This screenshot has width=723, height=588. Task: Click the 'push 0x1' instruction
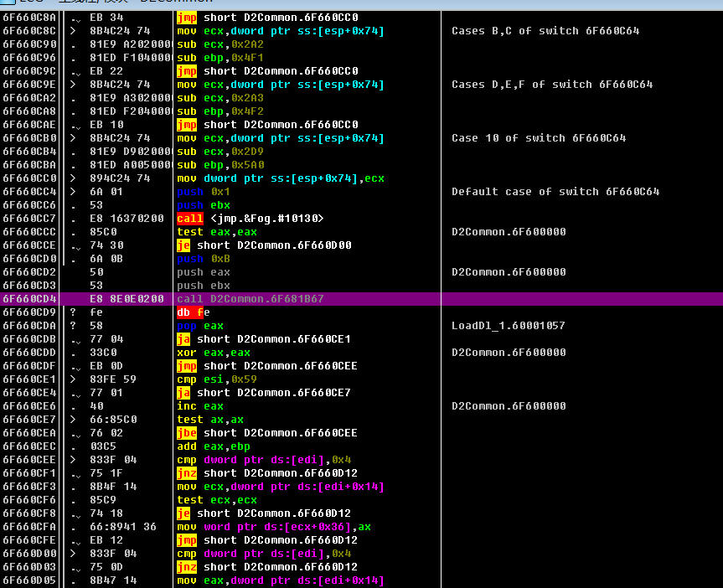[204, 191]
